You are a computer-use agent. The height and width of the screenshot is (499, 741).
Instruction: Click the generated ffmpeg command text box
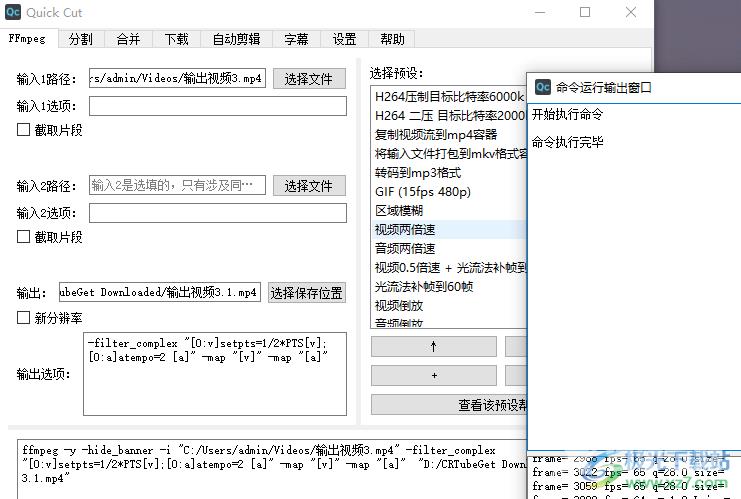tap(274, 469)
